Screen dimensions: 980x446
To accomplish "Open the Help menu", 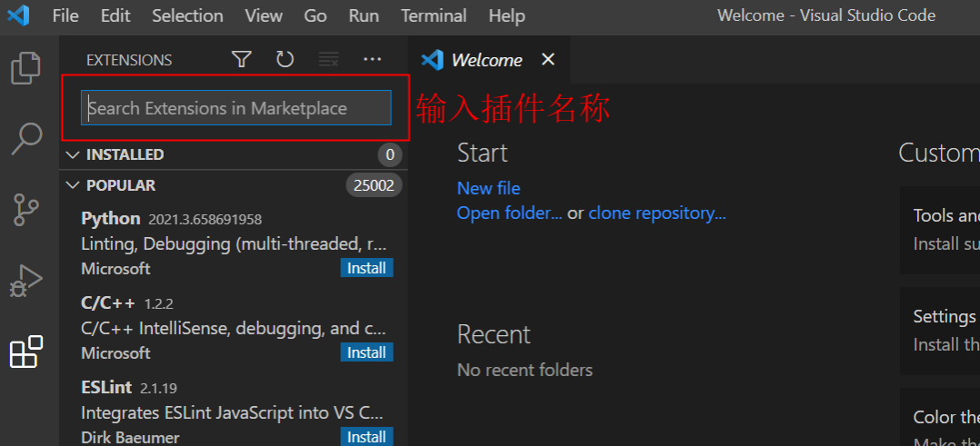I will 507,15.
